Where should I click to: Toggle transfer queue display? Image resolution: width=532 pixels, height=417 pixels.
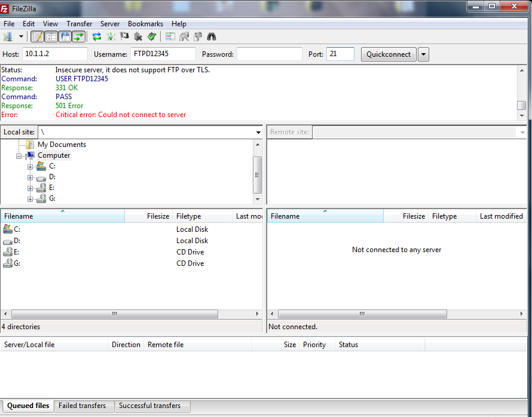78,36
